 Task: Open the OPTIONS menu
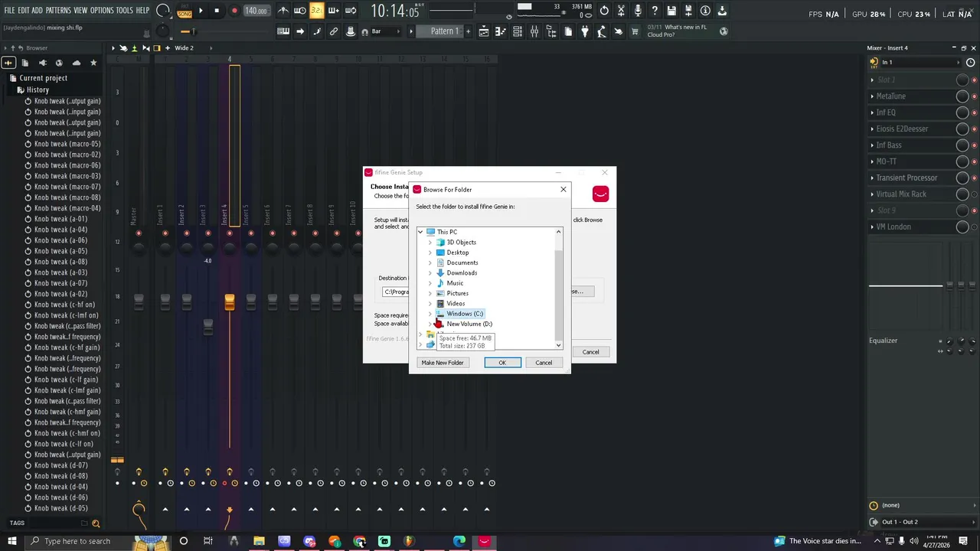pos(102,11)
